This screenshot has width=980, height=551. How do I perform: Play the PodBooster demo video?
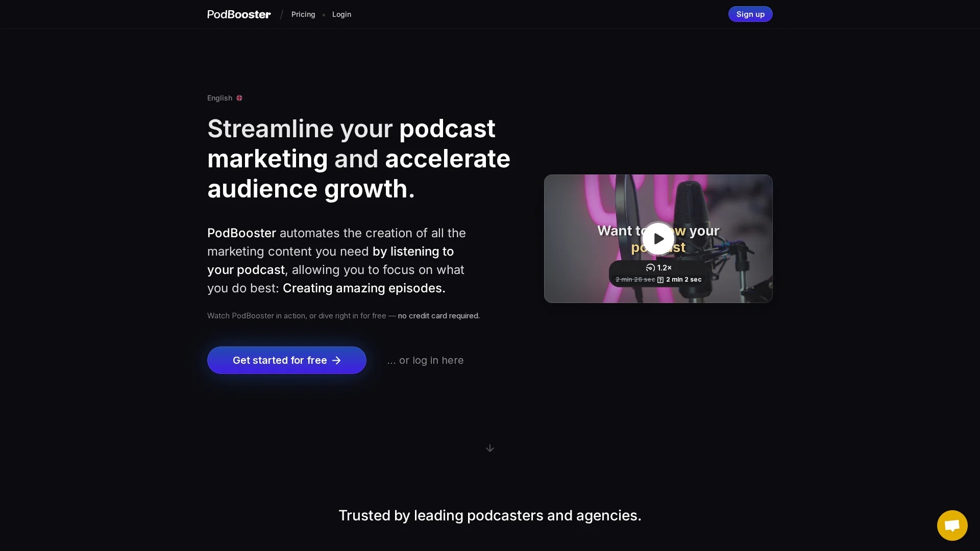point(658,238)
